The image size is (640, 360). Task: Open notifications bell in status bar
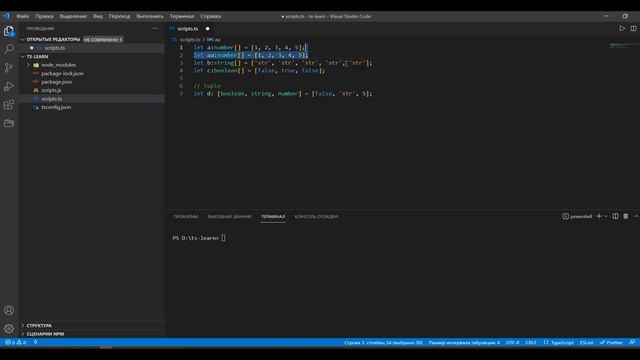632,342
